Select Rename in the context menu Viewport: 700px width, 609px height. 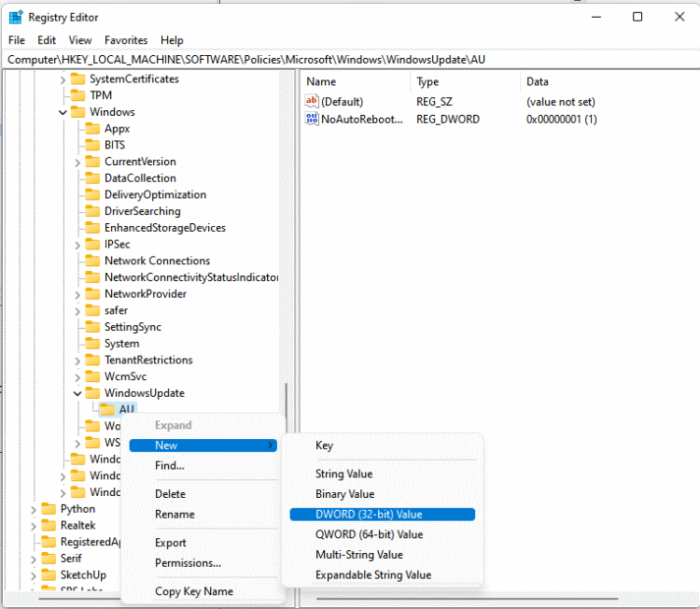coord(203,515)
